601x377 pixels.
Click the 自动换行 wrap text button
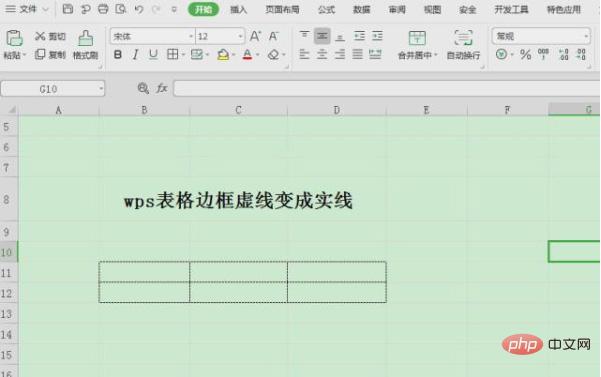(x=463, y=45)
